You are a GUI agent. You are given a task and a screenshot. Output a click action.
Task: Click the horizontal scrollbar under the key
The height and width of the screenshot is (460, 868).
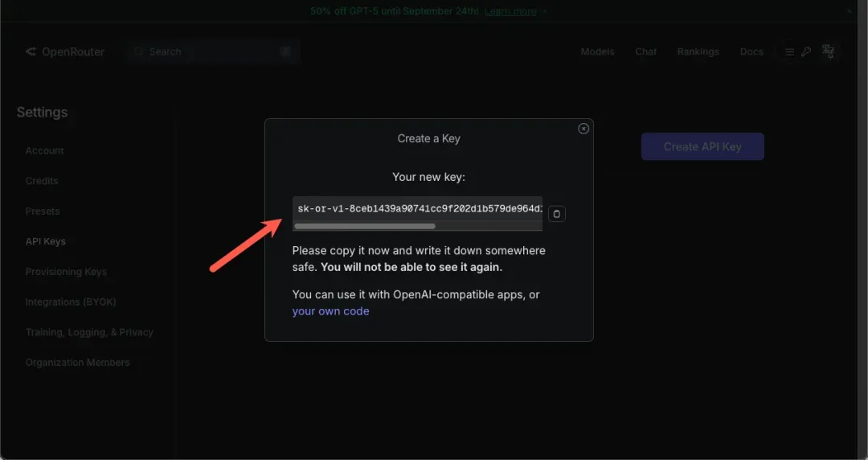366,227
